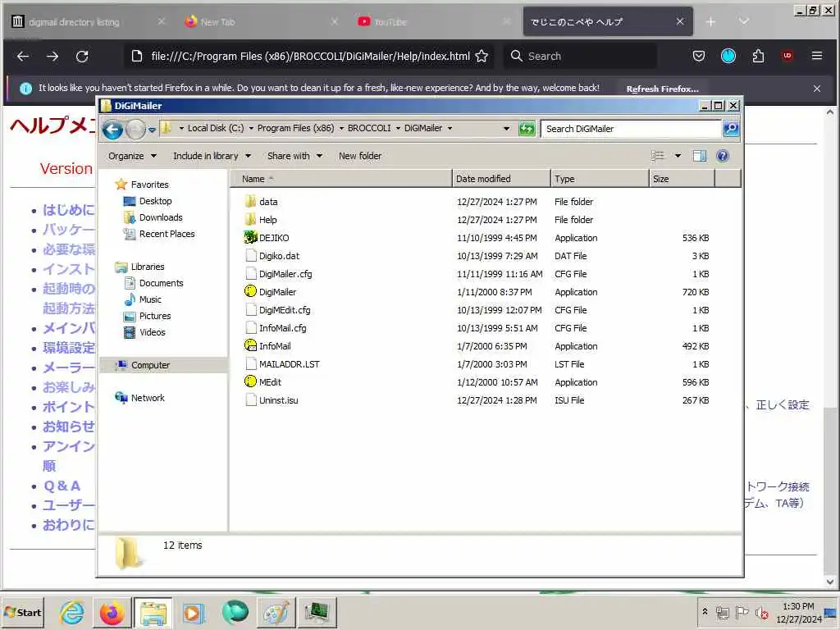This screenshot has height=630, width=840.
Task: Click the Search DiGiMailer magnifier button
Action: pos(731,129)
